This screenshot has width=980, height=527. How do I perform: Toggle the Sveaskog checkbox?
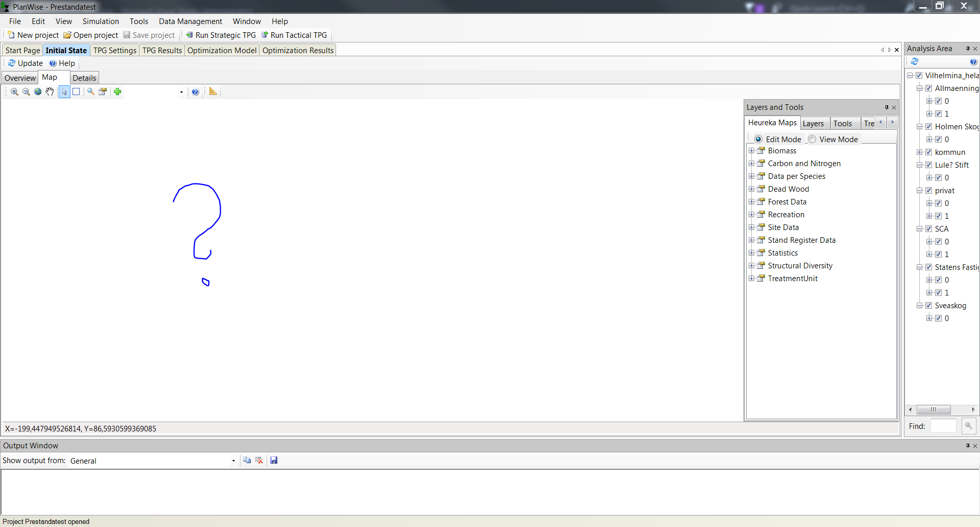(928, 306)
